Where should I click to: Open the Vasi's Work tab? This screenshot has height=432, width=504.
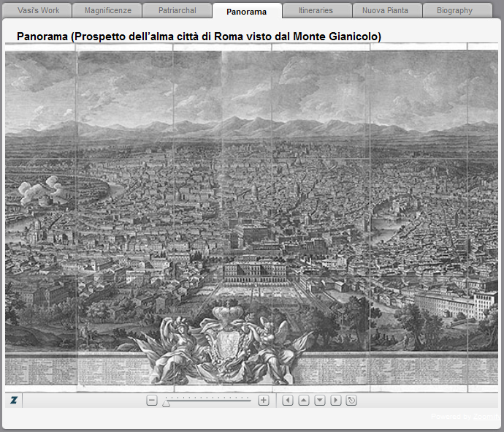(x=37, y=10)
